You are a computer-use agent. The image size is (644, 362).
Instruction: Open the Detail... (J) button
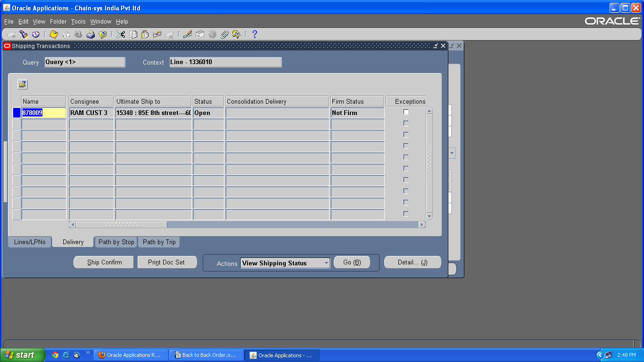pyautogui.click(x=413, y=262)
